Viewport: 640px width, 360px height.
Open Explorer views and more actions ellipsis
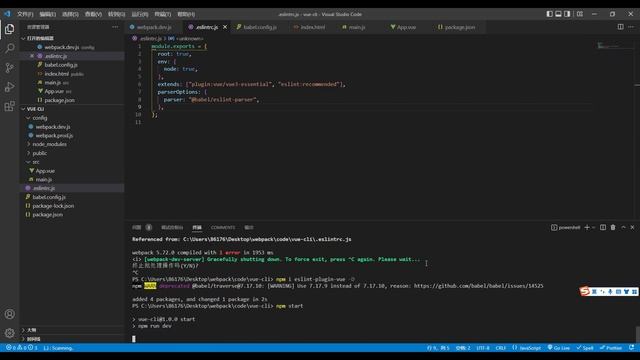115,27
